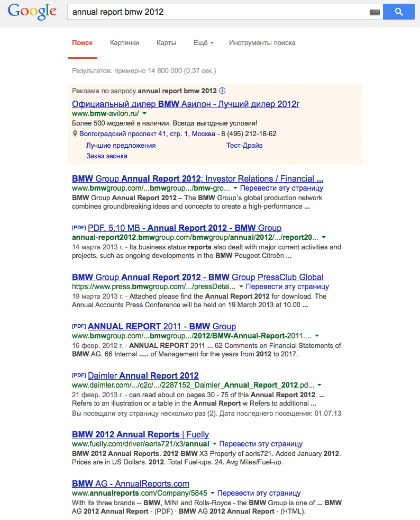Screen dimensions: 420x520
Task: Open BMW Group PressClub Global result
Action: 198,277
